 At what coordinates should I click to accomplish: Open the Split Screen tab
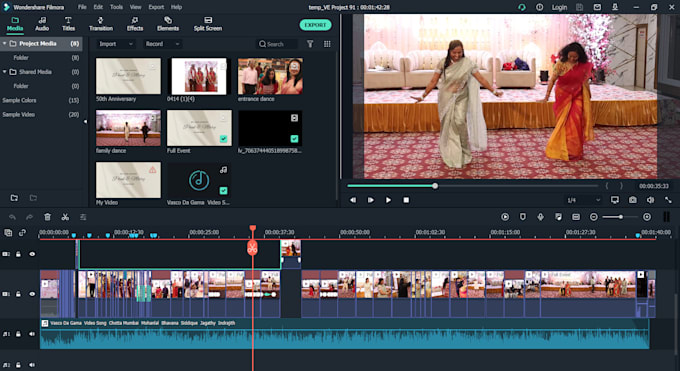point(208,24)
